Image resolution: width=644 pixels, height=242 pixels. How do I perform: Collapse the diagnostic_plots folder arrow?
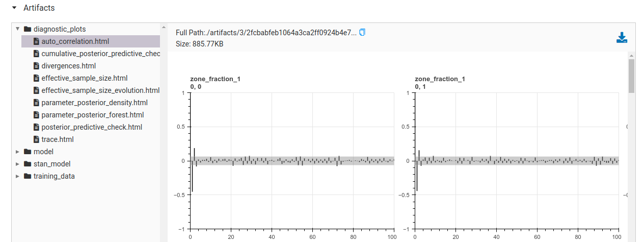[x=18, y=29]
